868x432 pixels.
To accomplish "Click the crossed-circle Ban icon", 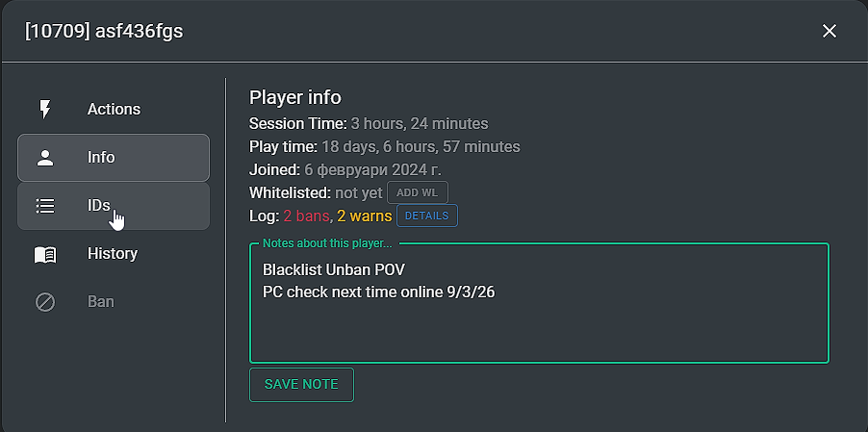I will click(x=45, y=302).
